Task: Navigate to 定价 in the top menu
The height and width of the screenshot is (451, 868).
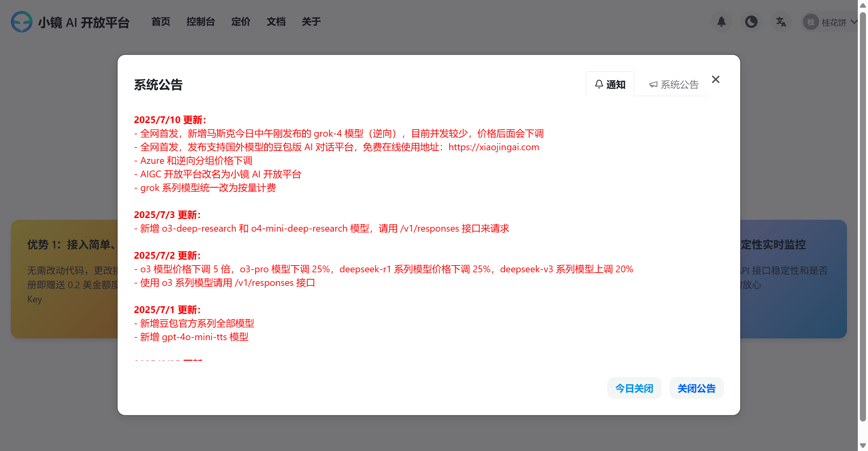Action: [x=241, y=22]
